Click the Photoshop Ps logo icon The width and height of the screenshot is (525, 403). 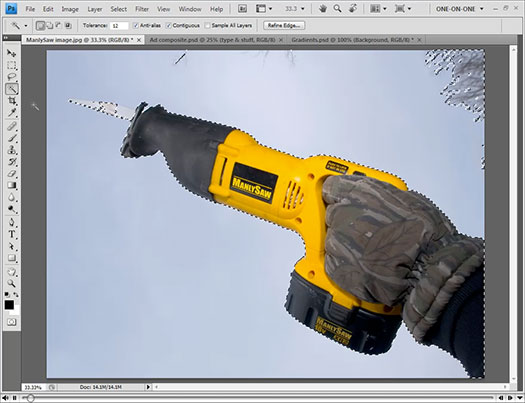pos(11,8)
